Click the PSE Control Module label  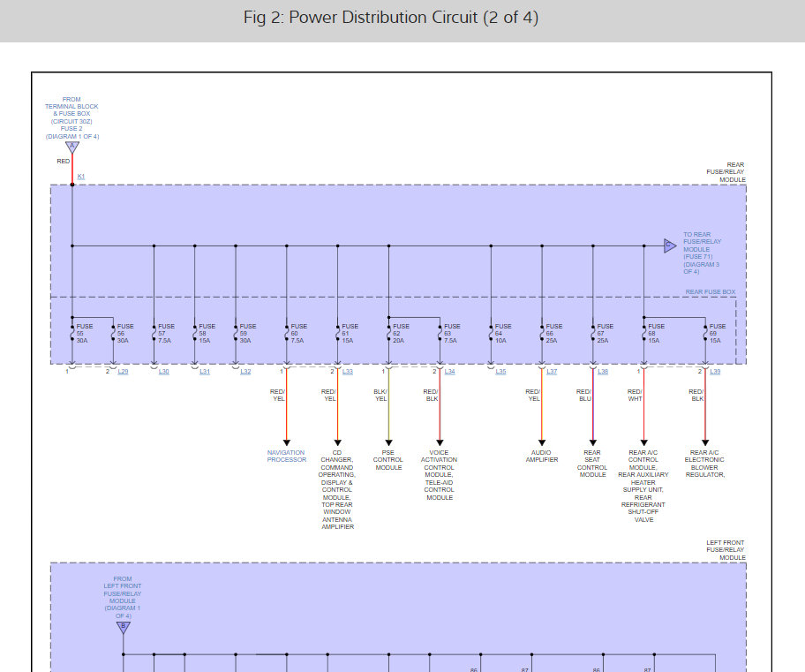click(388, 460)
